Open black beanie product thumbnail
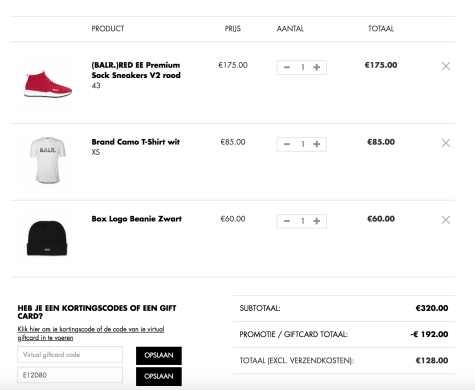 point(47,237)
